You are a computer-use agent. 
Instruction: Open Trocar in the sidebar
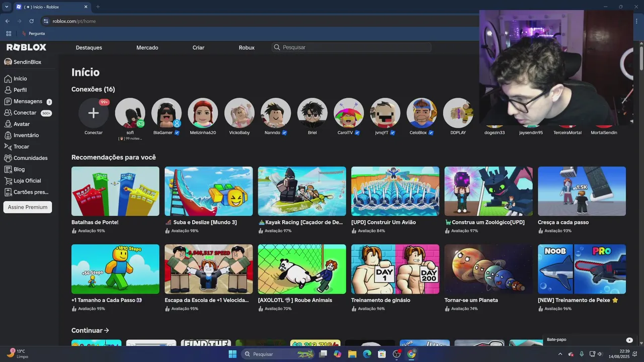click(17, 147)
